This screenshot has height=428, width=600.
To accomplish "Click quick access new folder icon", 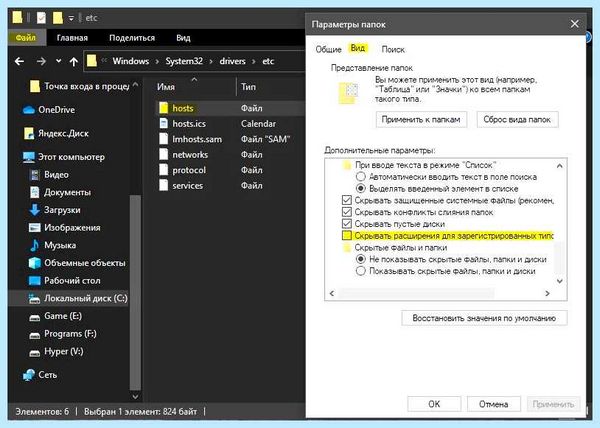I will pos(57,18).
